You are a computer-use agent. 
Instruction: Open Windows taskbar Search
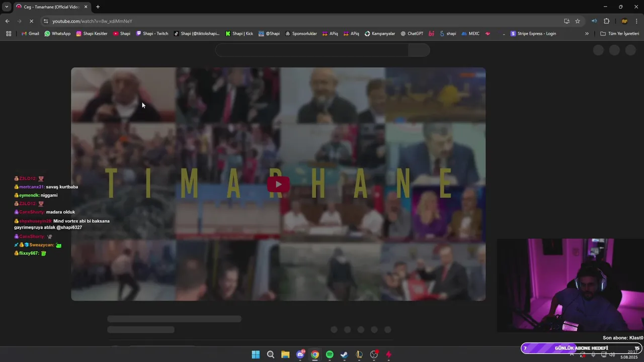270,354
